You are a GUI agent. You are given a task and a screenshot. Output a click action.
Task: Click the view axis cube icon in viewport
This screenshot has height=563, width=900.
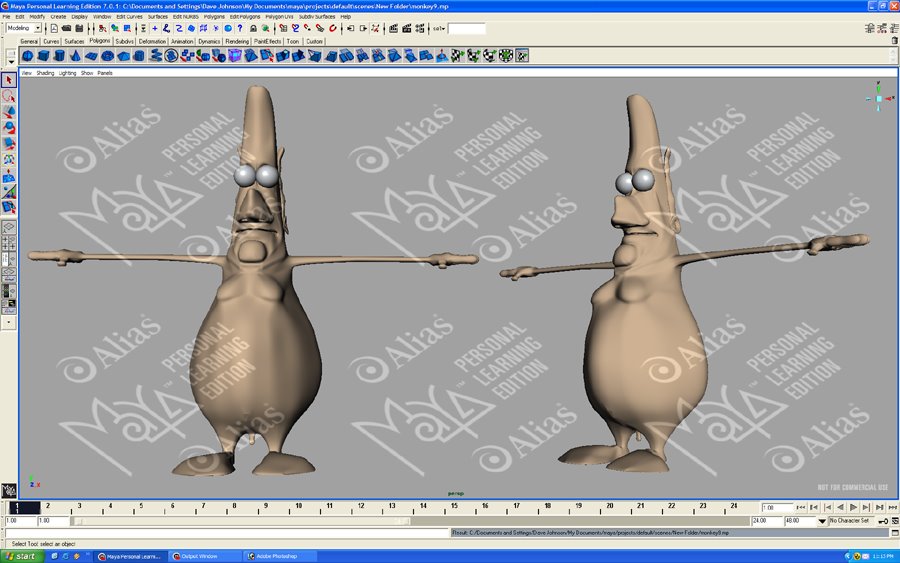(x=879, y=99)
